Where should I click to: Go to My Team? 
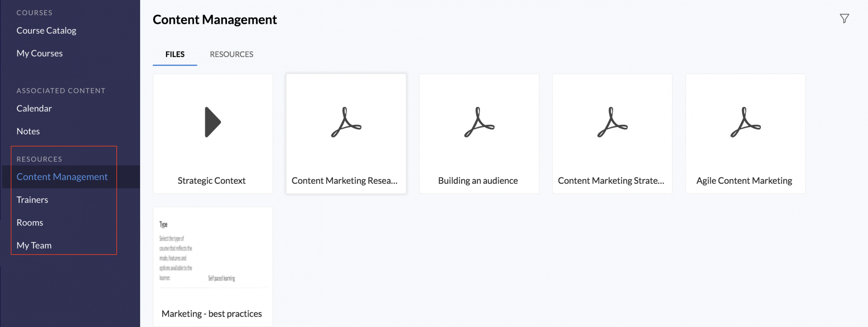tap(34, 245)
